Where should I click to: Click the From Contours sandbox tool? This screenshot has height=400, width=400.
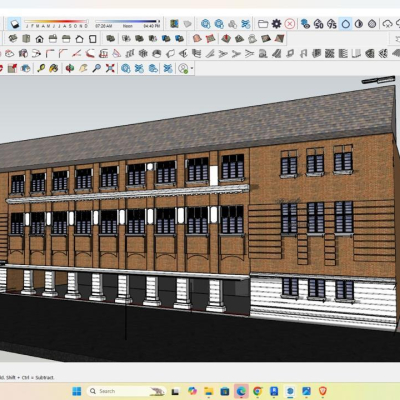tap(197, 39)
